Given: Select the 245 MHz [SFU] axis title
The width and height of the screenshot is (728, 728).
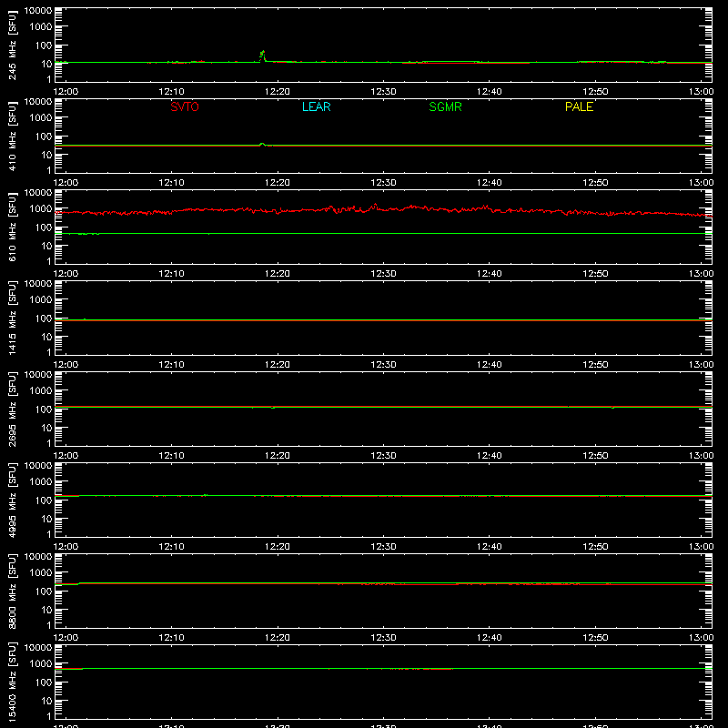Looking at the screenshot, I should (12, 45).
